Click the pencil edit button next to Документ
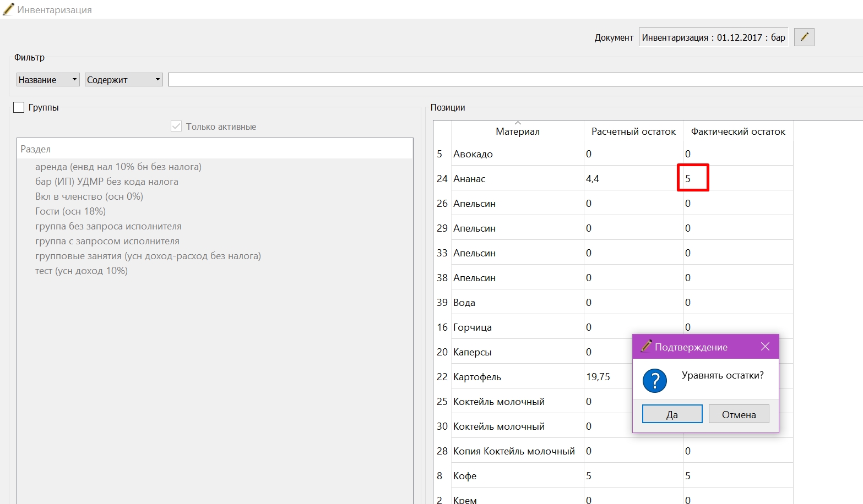Image resolution: width=863 pixels, height=504 pixels. 804,37
